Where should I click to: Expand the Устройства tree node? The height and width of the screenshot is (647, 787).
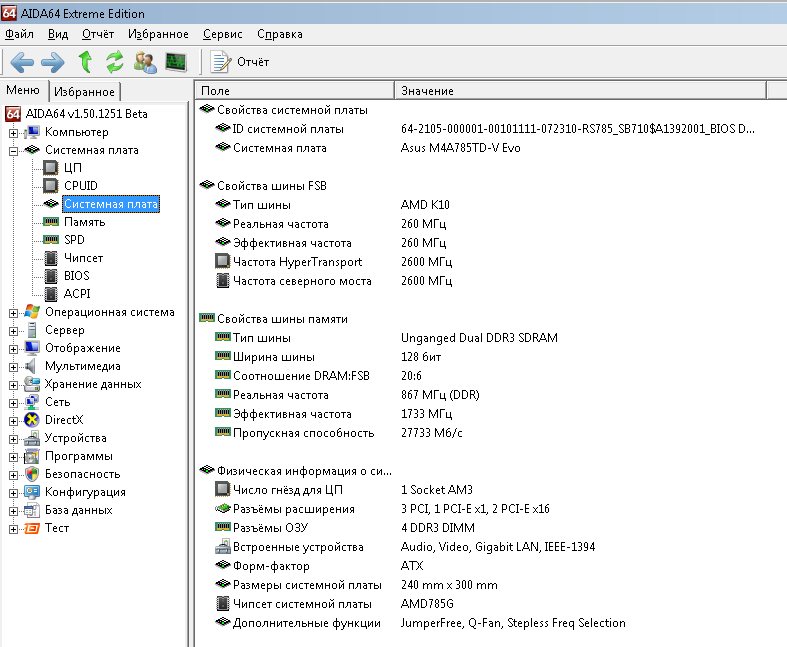point(14,439)
